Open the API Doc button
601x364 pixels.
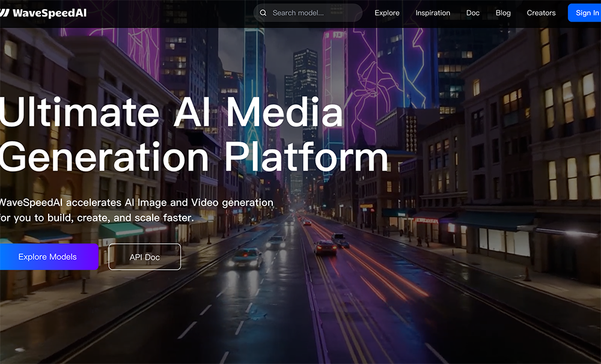coord(144,257)
